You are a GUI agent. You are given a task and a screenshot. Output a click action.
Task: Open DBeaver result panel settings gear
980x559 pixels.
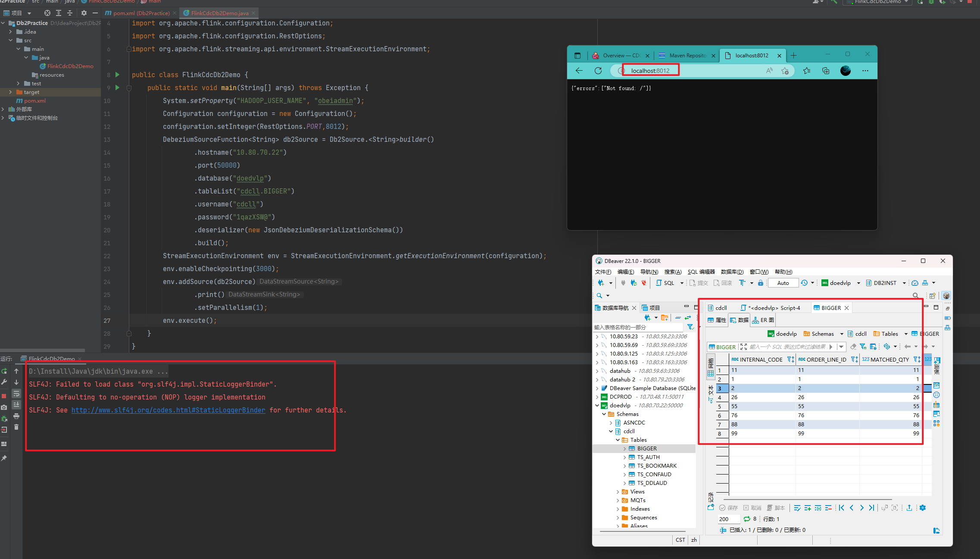923,508
